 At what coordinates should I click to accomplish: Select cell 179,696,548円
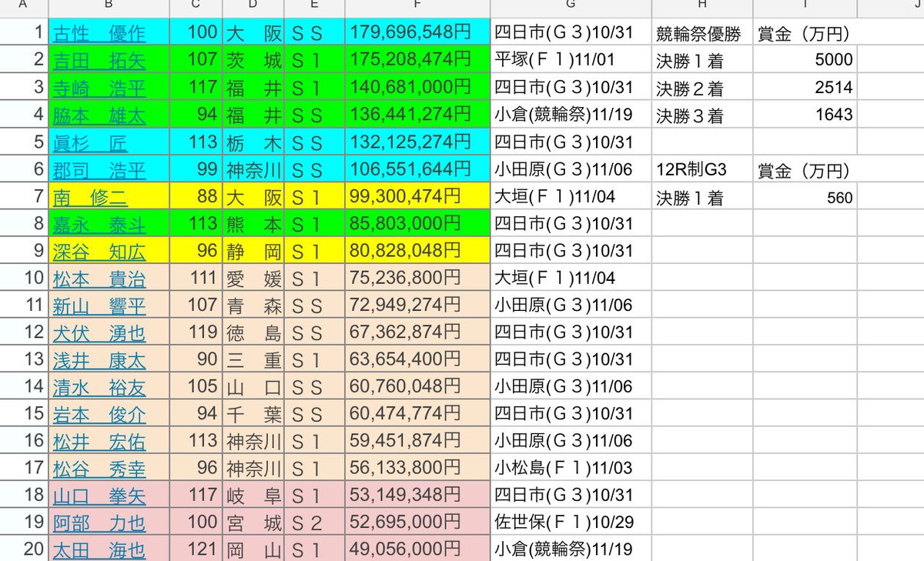click(x=417, y=33)
